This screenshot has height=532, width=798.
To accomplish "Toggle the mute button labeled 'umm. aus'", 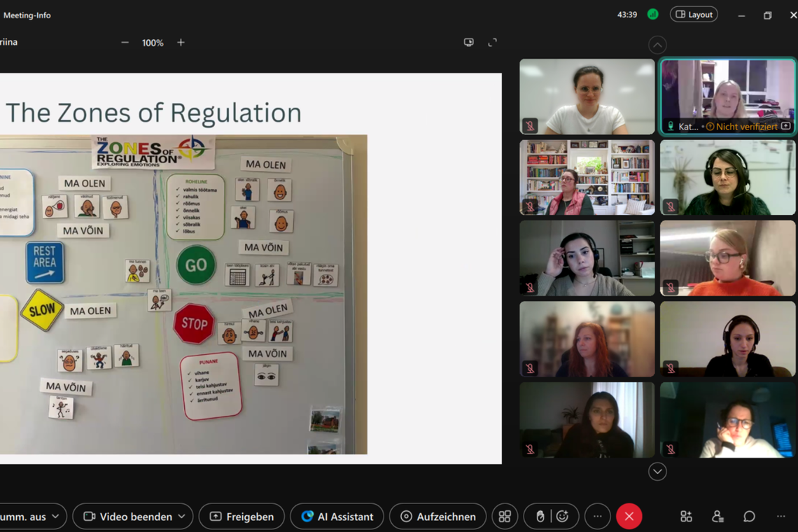I will pos(23,517).
